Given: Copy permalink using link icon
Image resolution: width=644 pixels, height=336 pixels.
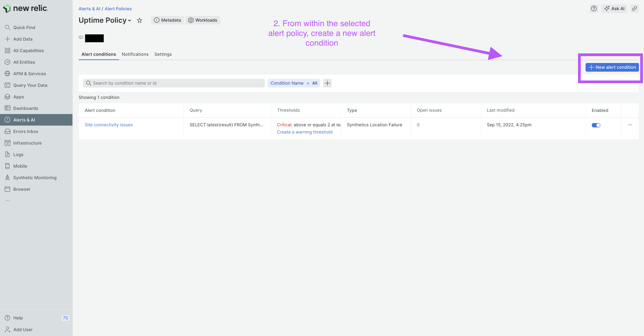Looking at the screenshot, I should pos(634,8).
